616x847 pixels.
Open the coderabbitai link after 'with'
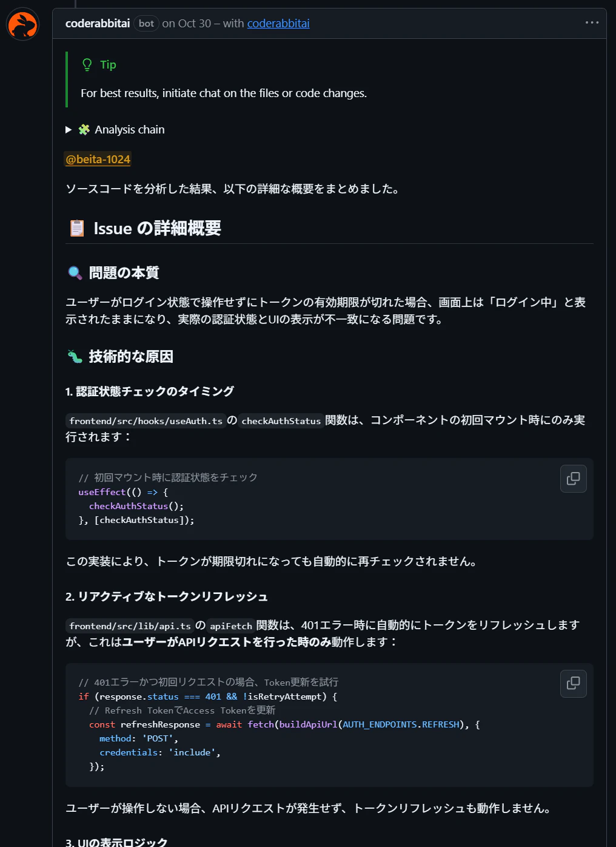coord(278,23)
